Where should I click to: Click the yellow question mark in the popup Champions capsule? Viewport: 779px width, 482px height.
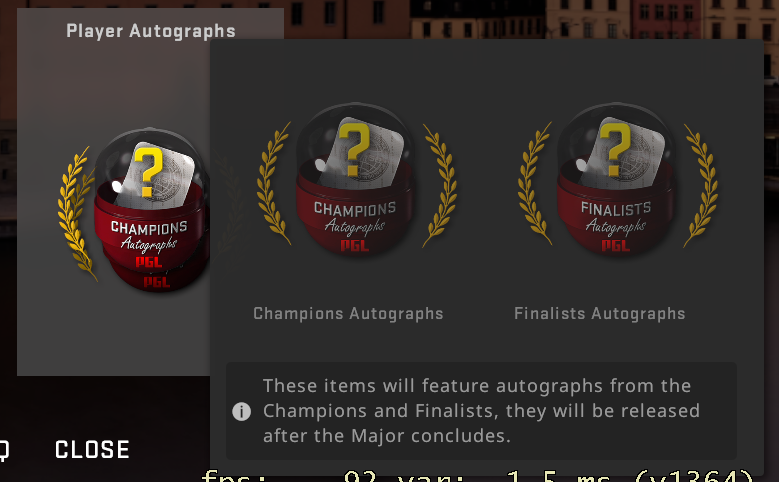pos(354,149)
